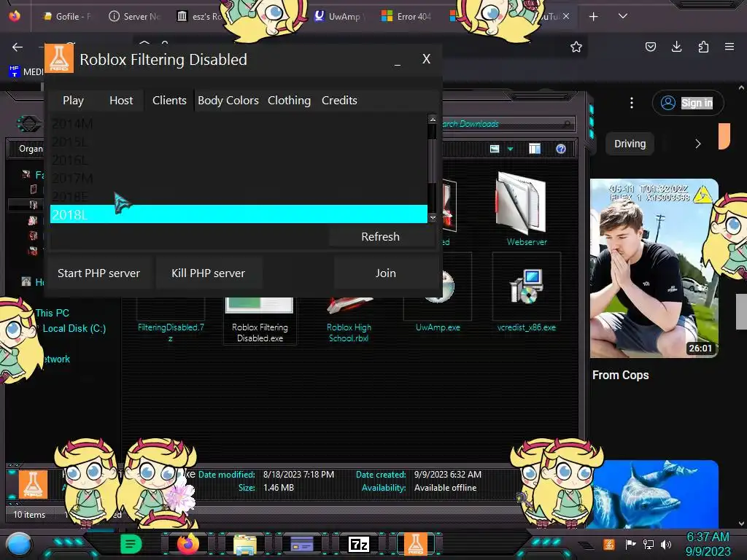The height and width of the screenshot is (560, 747).
Task: Click Firefox Pocket save icon
Action: (650, 47)
